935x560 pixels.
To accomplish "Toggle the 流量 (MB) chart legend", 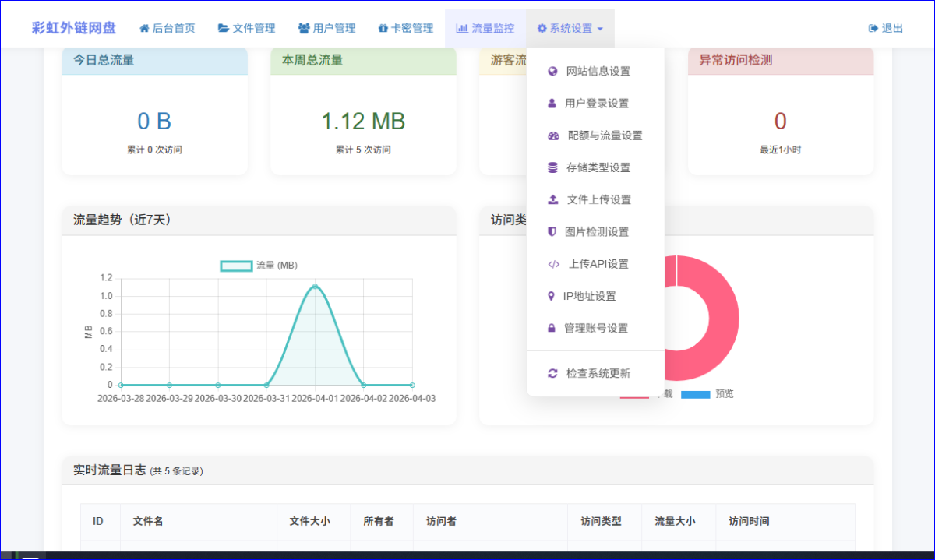I will click(259, 266).
